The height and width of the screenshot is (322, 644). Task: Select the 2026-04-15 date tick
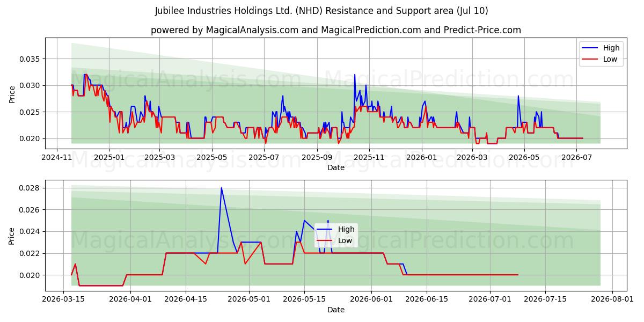pos(186,299)
